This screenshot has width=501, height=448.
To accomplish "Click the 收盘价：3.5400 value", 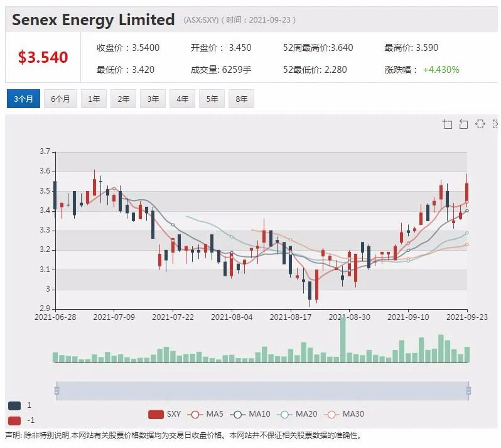I will [x=128, y=48].
